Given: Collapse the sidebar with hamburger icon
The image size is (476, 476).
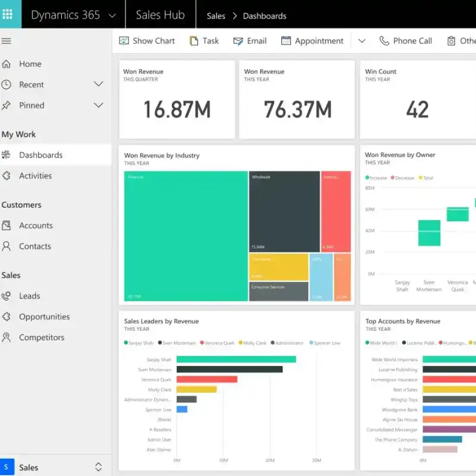Looking at the screenshot, I should (6, 41).
